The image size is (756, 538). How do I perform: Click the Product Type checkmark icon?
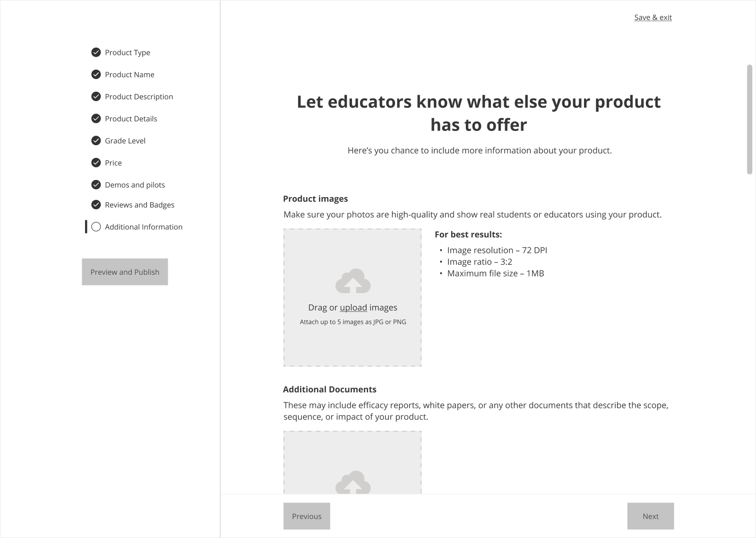coord(96,52)
